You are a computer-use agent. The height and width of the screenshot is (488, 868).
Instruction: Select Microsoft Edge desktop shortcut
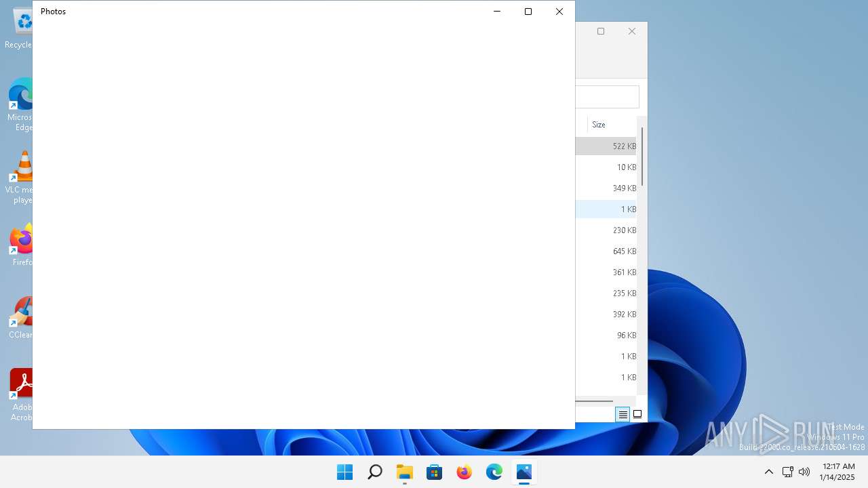20,105
